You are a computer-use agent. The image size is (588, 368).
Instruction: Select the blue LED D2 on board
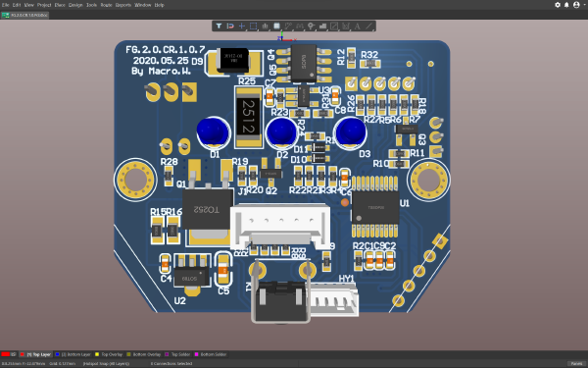(281, 132)
